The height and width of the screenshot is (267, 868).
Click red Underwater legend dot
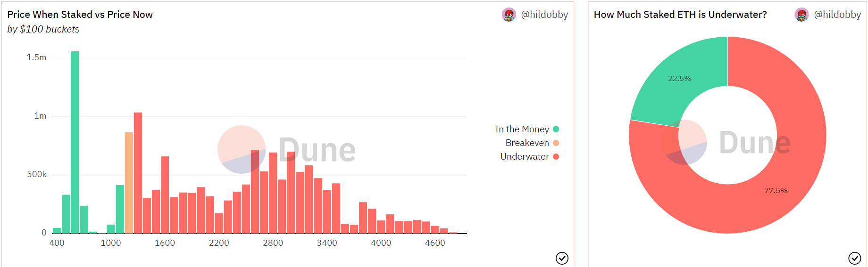556,156
